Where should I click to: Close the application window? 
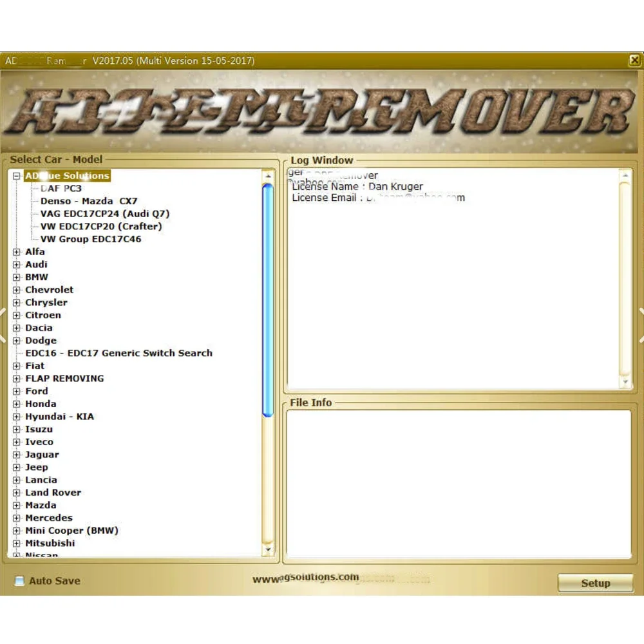pyautogui.click(x=634, y=61)
